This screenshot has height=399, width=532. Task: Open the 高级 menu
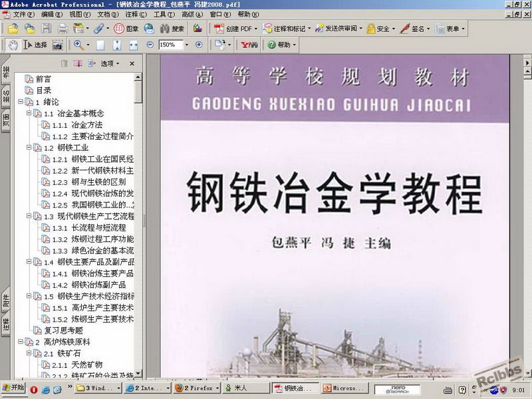pyautogui.click(x=192, y=14)
